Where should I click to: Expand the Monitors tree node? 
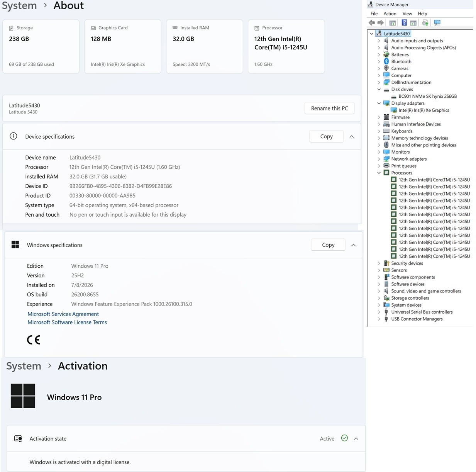coord(379,152)
